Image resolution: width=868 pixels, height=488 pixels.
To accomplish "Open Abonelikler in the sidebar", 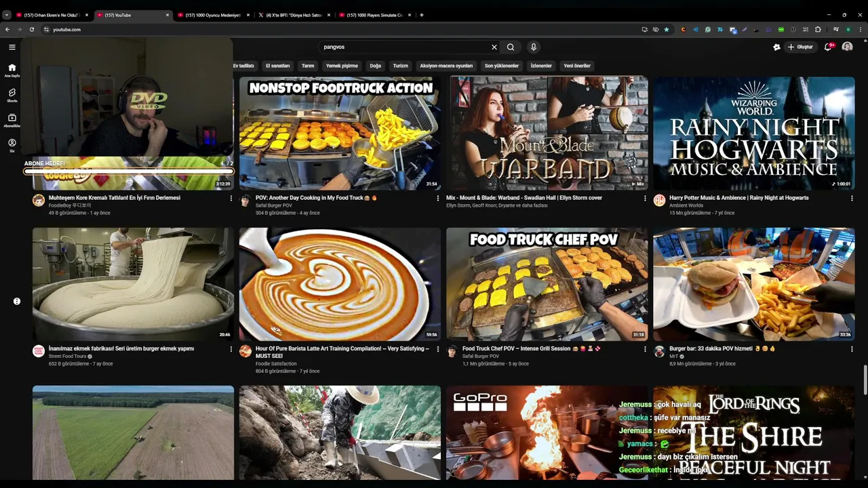I will click(12, 120).
